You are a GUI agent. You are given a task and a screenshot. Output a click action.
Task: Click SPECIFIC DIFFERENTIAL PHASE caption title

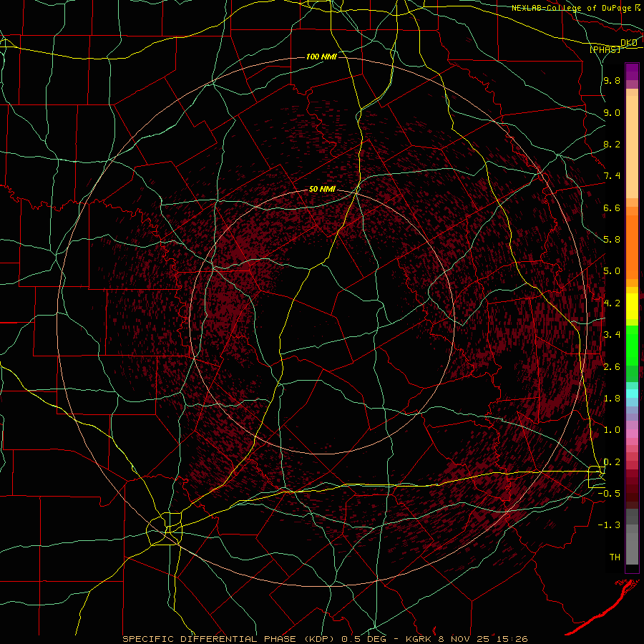[x=209, y=639]
